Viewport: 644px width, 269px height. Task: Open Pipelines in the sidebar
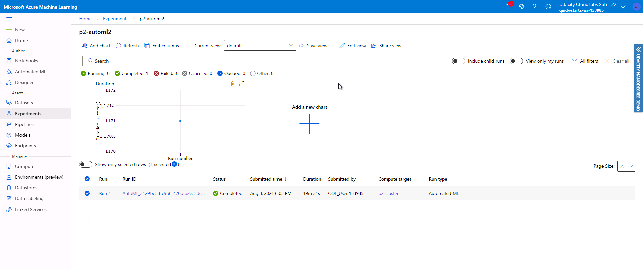24,124
